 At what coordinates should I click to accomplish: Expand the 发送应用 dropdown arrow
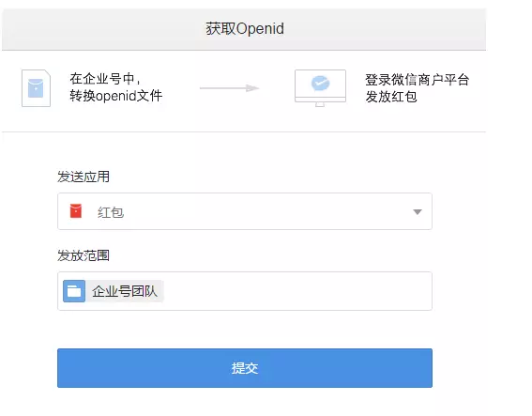pos(418,212)
